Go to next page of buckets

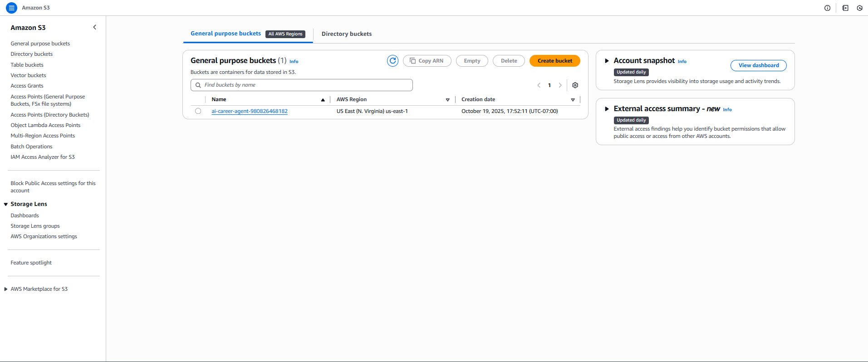pos(560,85)
